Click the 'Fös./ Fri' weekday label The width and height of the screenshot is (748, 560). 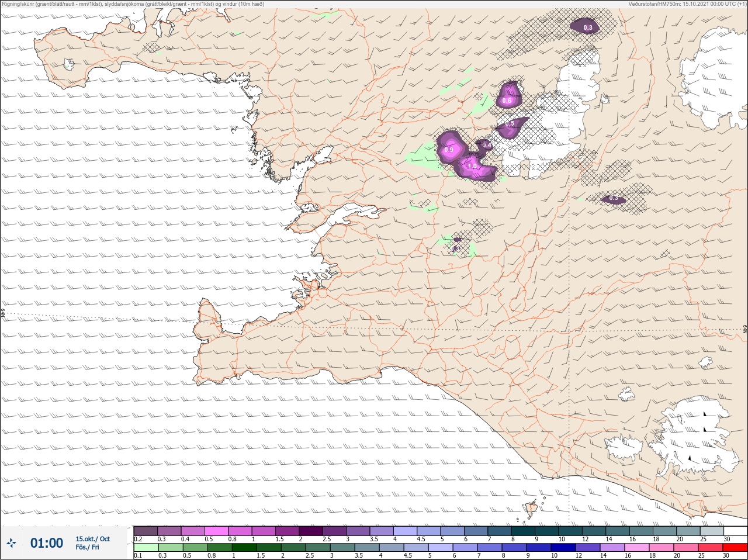pos(87,548)
